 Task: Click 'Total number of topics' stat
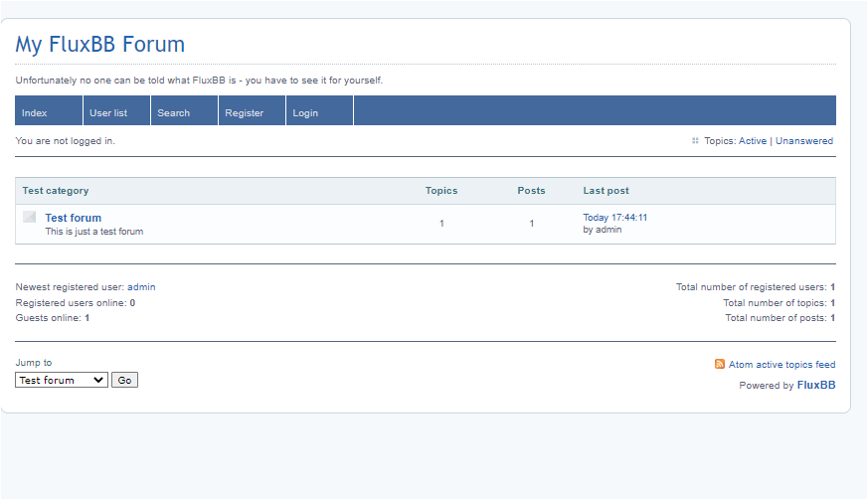pyautogui.click(x=779, y=303)
